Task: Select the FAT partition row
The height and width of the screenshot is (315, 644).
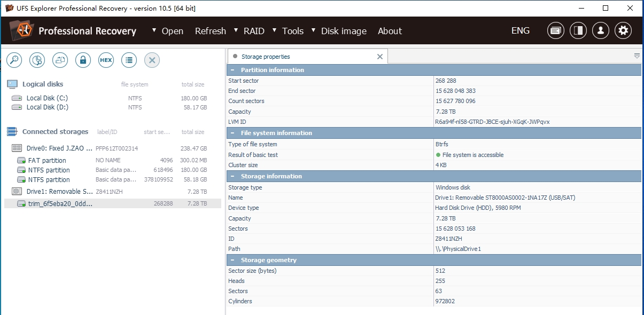Action: tap(113, 160)
